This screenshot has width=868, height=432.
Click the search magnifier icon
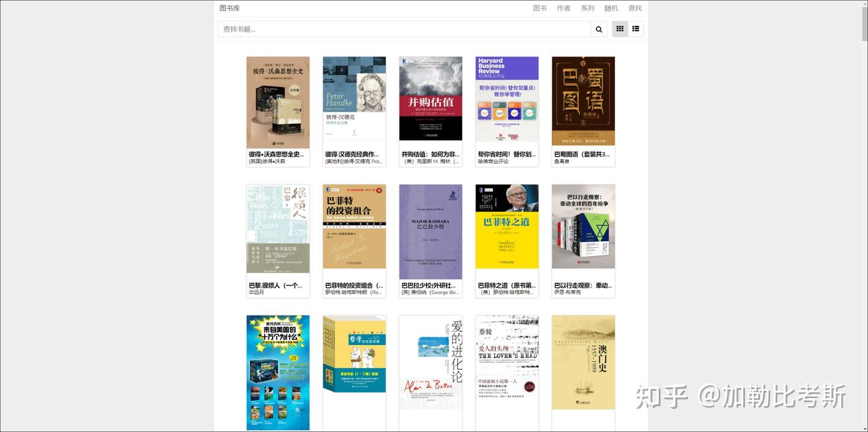coord(599,28)
